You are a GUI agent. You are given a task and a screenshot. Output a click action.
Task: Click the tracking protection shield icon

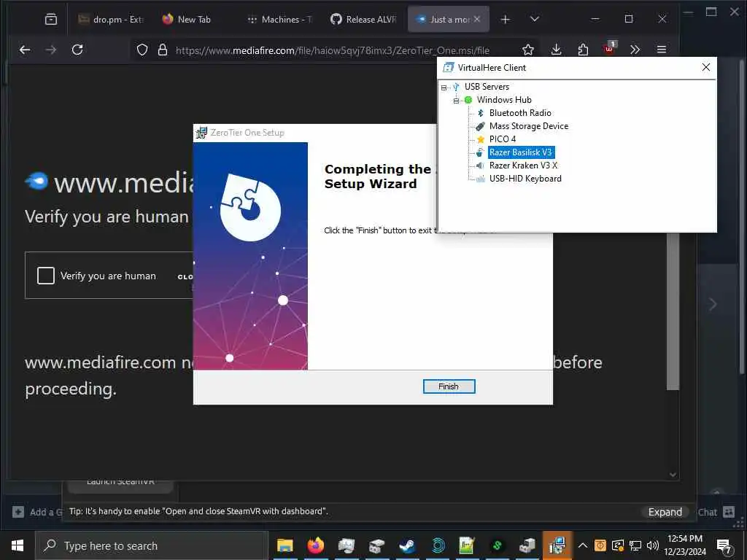(142, 50)
